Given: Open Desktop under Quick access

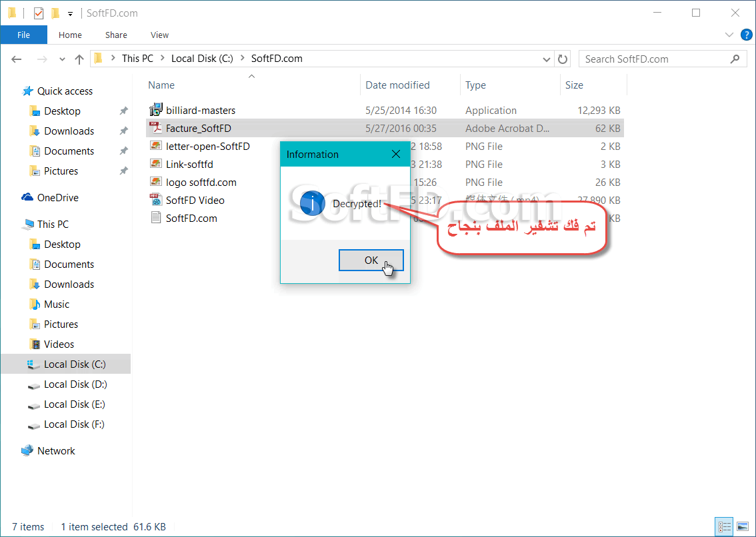Looking at the screenshot, I should point(62,111).
